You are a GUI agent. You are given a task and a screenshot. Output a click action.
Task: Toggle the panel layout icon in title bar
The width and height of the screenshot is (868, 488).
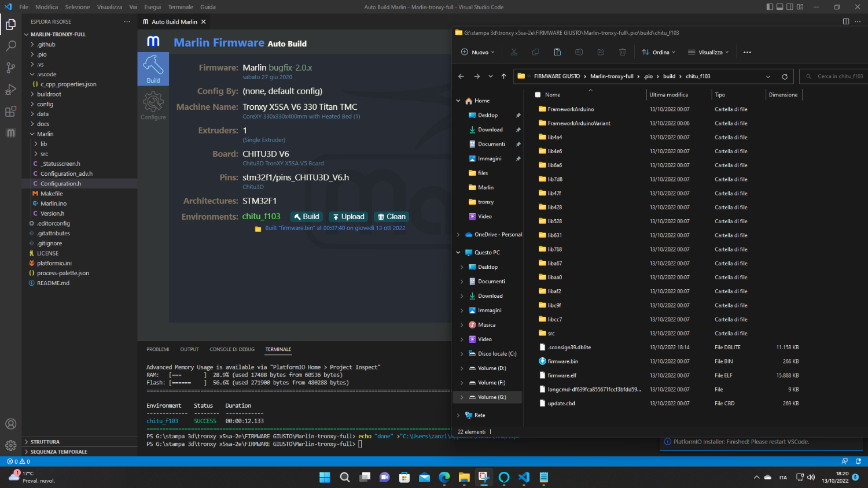click(x=779, y=7)
